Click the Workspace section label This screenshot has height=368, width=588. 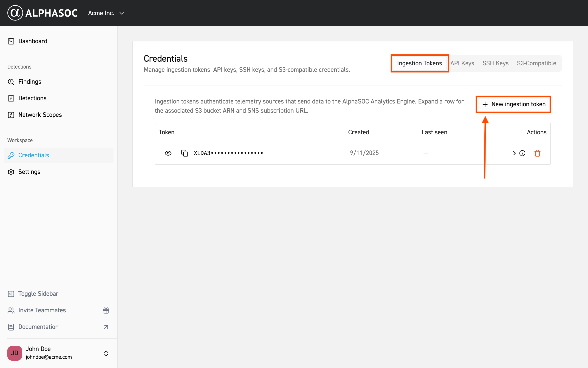tap(20, 140)
